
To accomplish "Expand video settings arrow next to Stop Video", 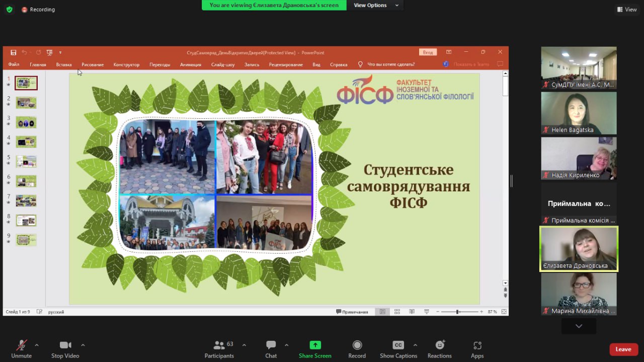I will 83,345.
